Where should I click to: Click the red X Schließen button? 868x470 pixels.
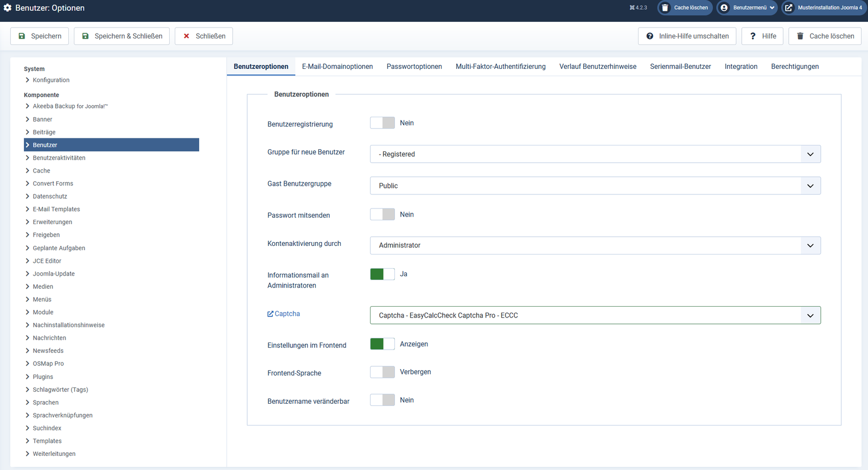pos(203,36)
